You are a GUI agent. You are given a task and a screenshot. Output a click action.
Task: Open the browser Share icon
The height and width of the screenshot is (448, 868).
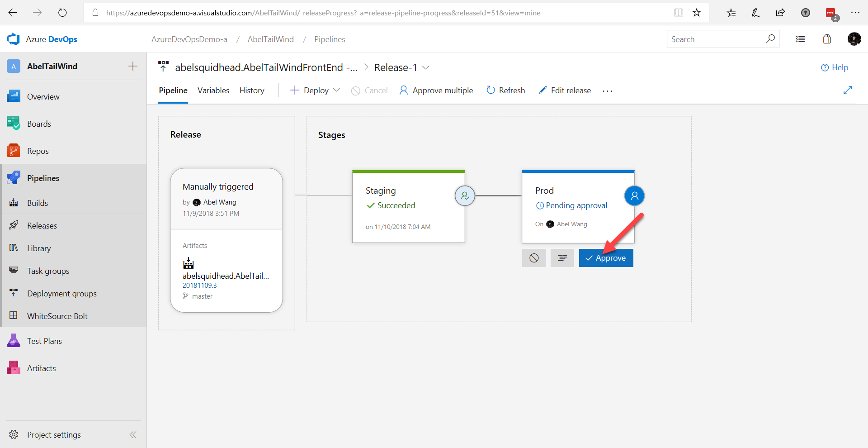click(x=780, y=13)
